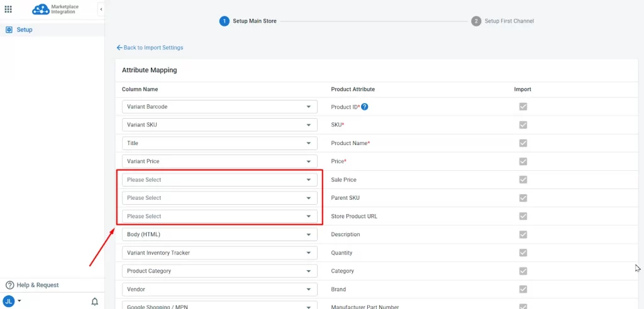Open the Variant Price column dropdown
The image size is (644, 309).
click(219, 161)
